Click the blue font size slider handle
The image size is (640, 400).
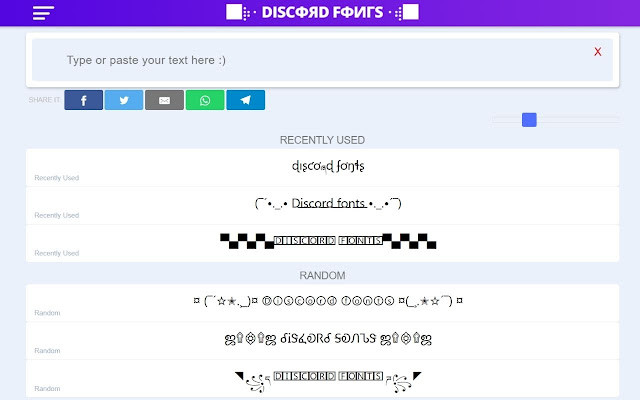(x=529, y=120)
